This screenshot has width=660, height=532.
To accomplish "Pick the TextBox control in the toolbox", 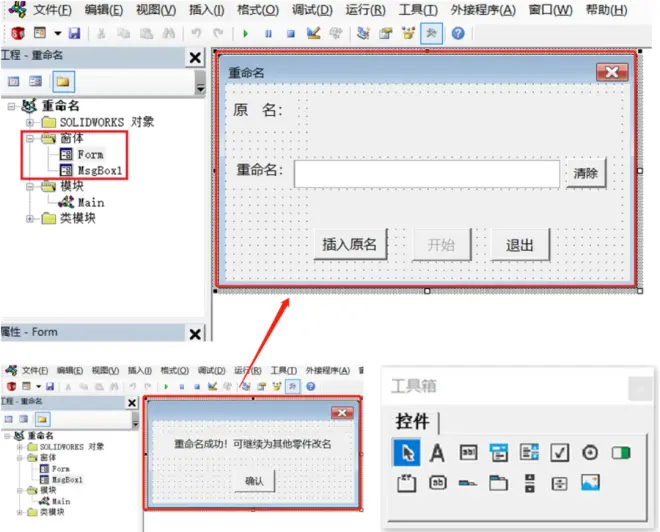I will [x=468, y=452].
